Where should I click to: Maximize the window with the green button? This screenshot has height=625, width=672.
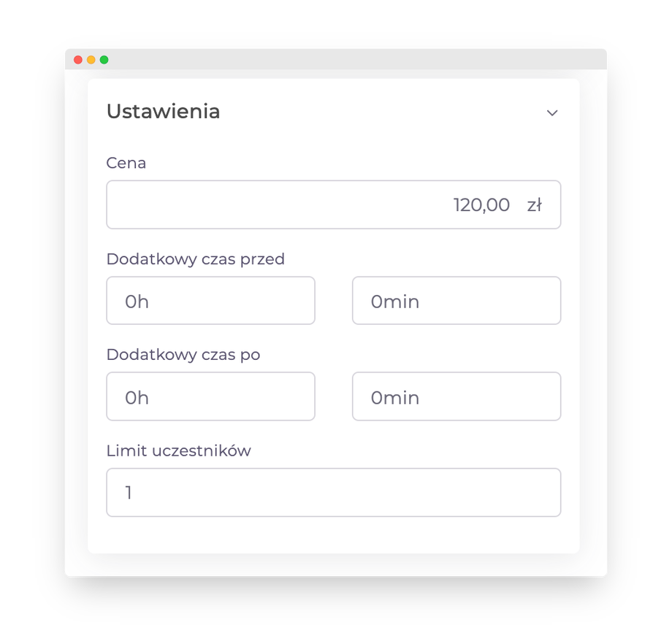104,60
